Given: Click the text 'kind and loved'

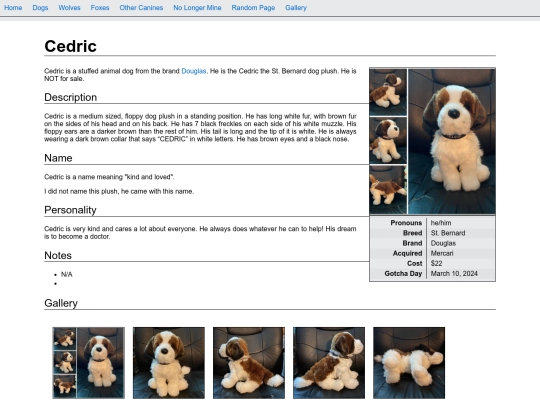Looking at the screenshot, I should (149, 177).
